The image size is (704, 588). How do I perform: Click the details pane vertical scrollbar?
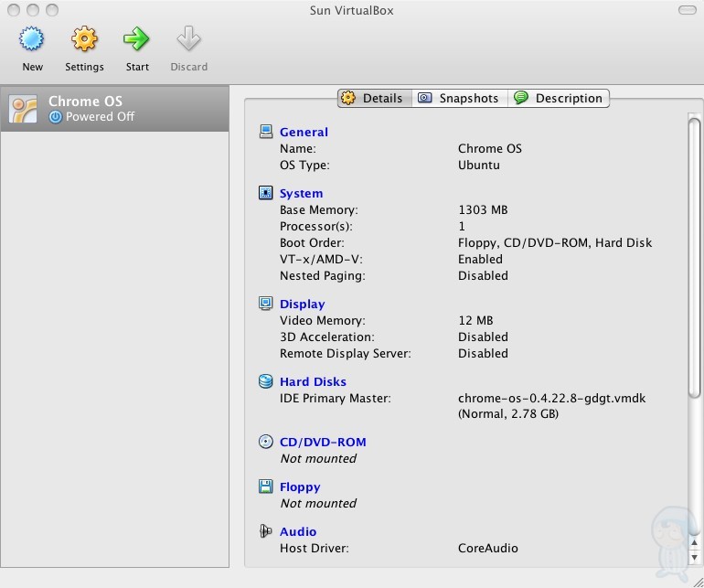point(694,256)
